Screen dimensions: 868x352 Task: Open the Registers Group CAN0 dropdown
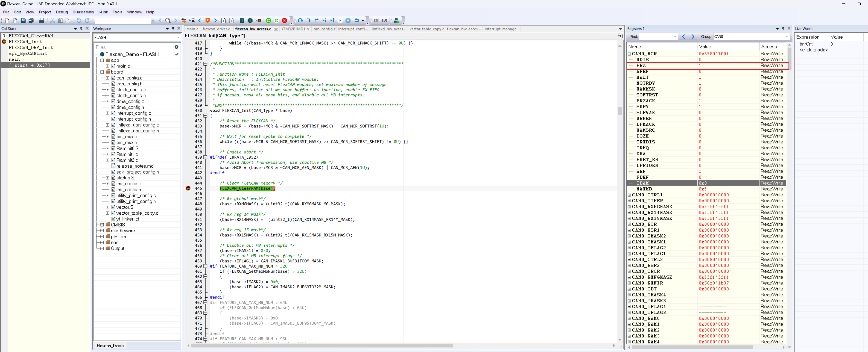point(787,37)
